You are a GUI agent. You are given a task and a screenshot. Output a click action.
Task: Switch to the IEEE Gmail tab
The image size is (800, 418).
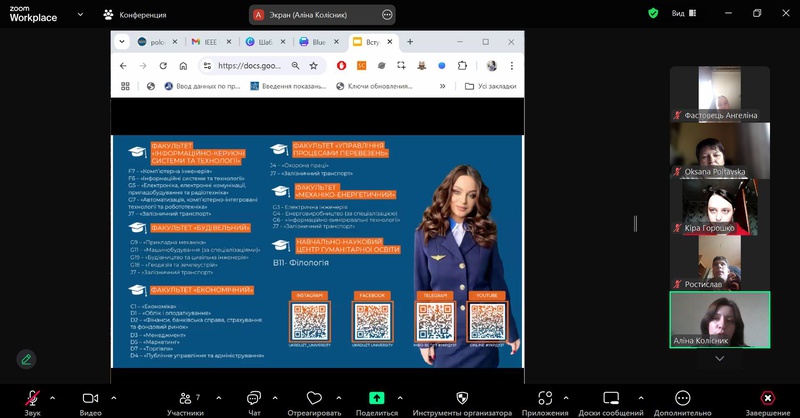(x=211, y=42)
